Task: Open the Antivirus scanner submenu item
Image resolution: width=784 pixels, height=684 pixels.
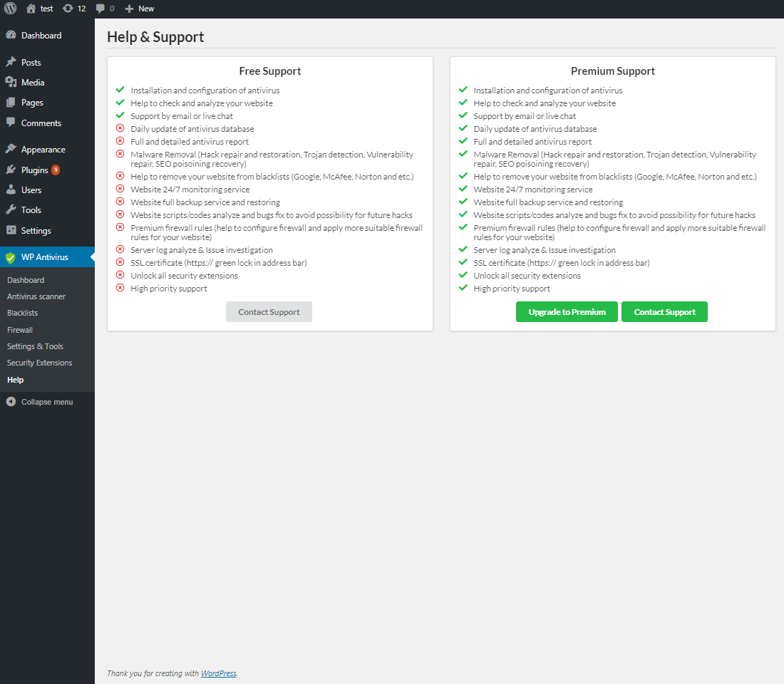Action: 36,296
